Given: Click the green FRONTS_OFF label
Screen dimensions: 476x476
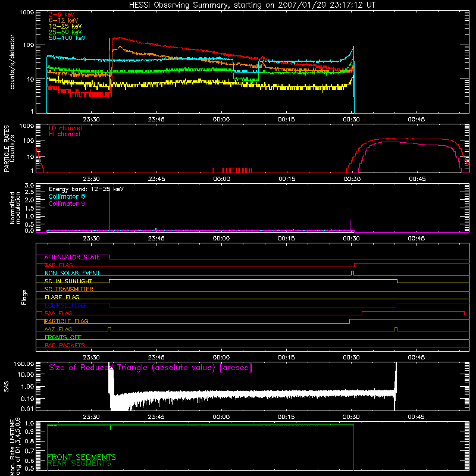Looking at the screenshot, I should [x=63, y=337].
